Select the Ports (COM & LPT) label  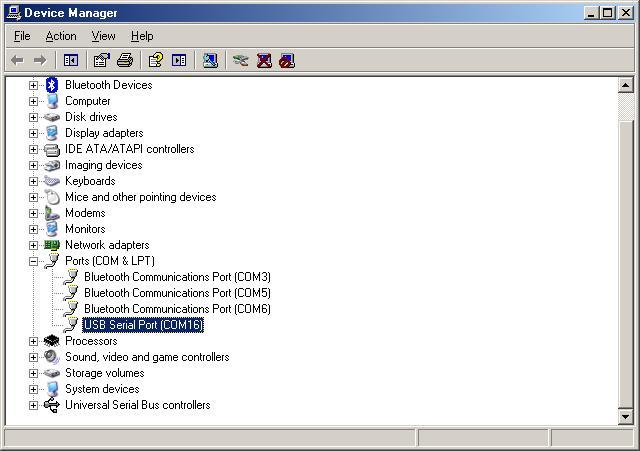click(x=110, y=261)
